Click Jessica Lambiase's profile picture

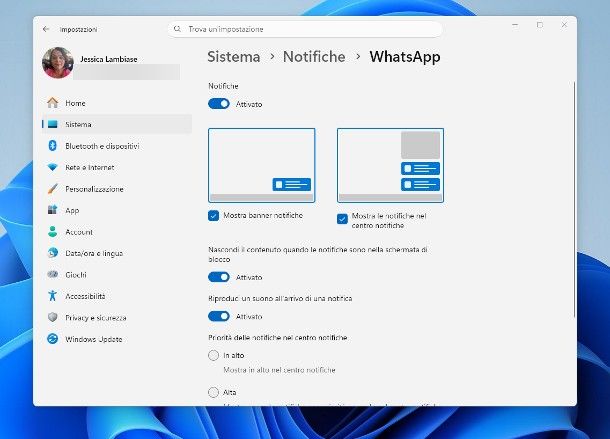[58, 63]
